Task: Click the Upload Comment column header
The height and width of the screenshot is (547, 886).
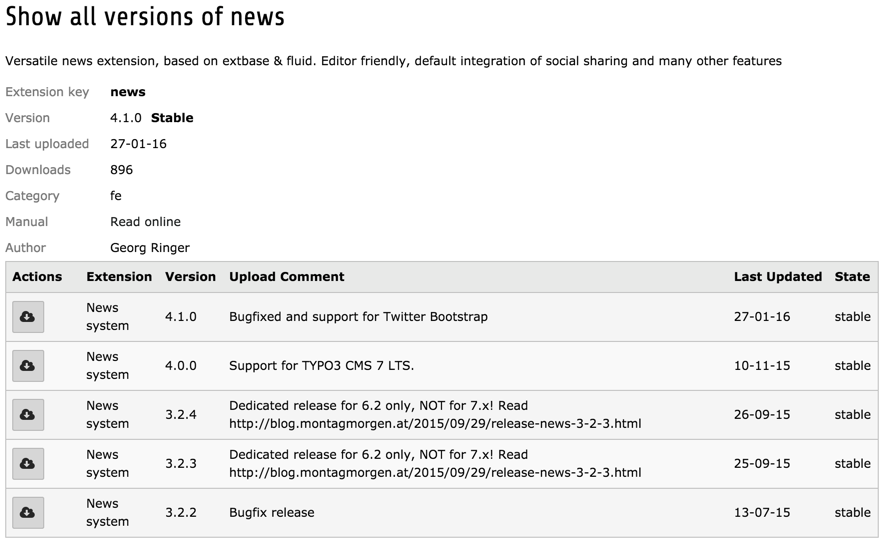Action: pos(286,277)
